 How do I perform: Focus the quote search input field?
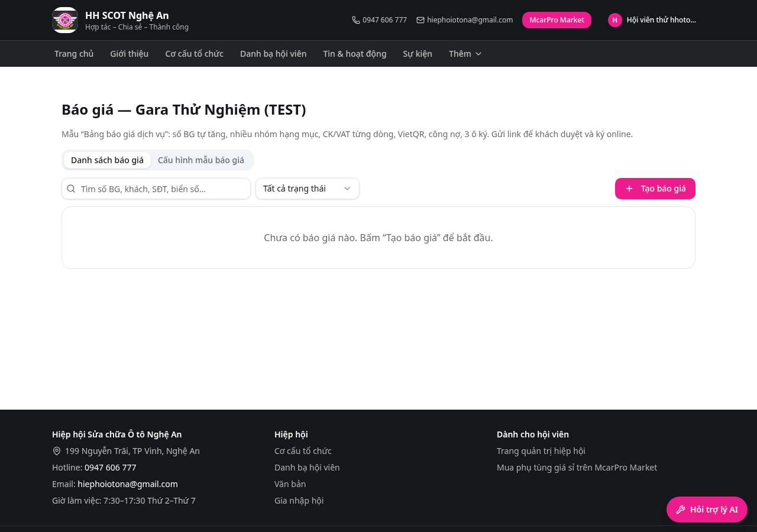(x=156, y=189)
